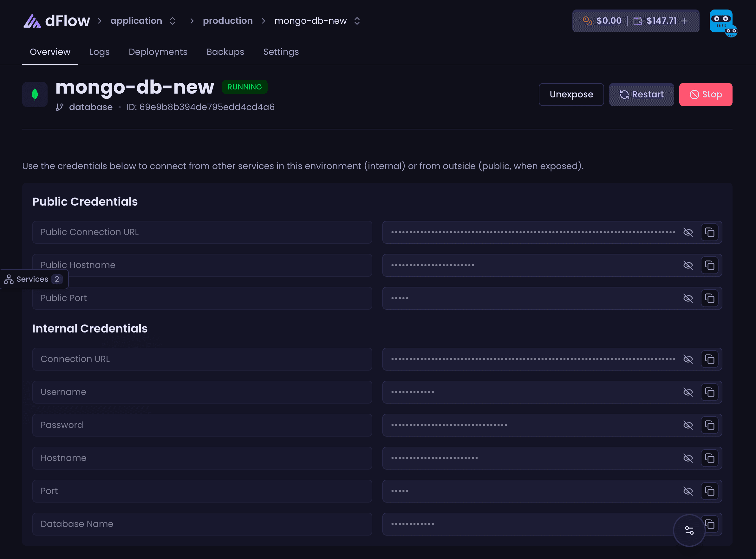Reveal the Public Hostname value
Image resolution: width=756 pixels, height=559 pixels.
pos(688,265)
